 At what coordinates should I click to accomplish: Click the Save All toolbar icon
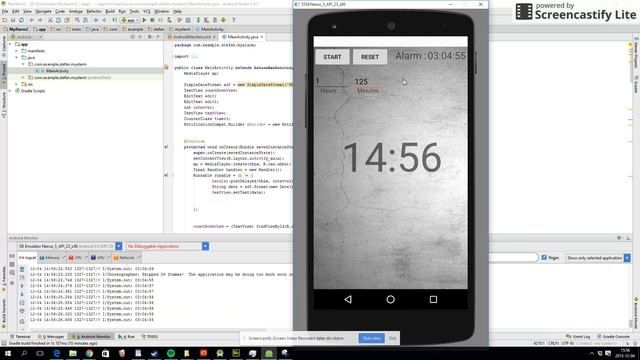click(x=13, y=20)
